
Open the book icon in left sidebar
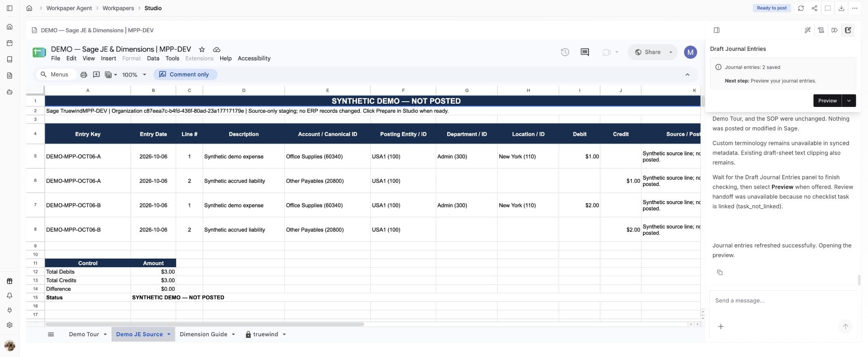(10, 59)
